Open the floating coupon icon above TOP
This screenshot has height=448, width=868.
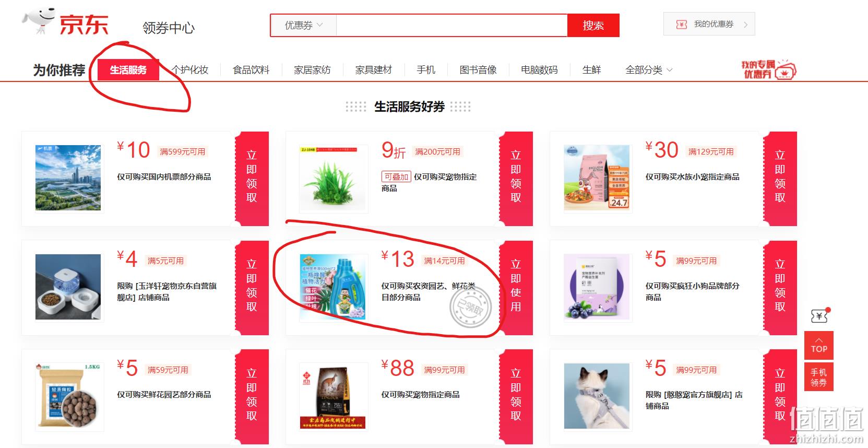point(819,315)
